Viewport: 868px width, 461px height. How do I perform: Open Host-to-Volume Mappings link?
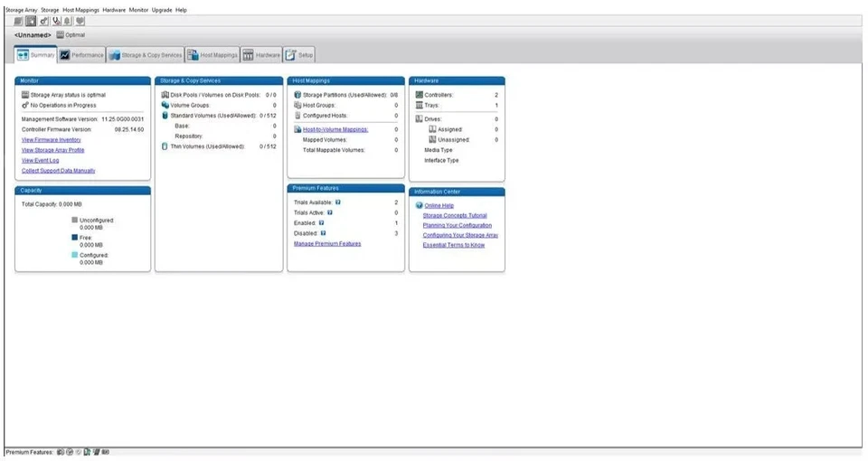(335, 129)
